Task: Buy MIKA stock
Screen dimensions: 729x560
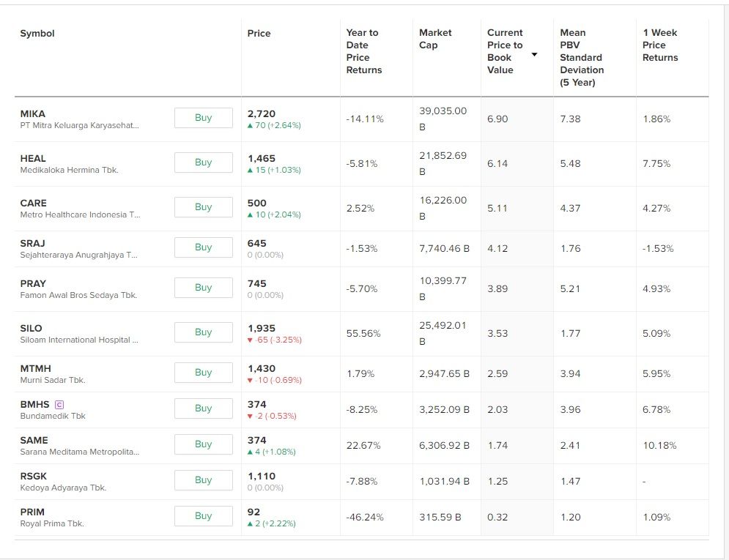Action: [x=203, y=118]
